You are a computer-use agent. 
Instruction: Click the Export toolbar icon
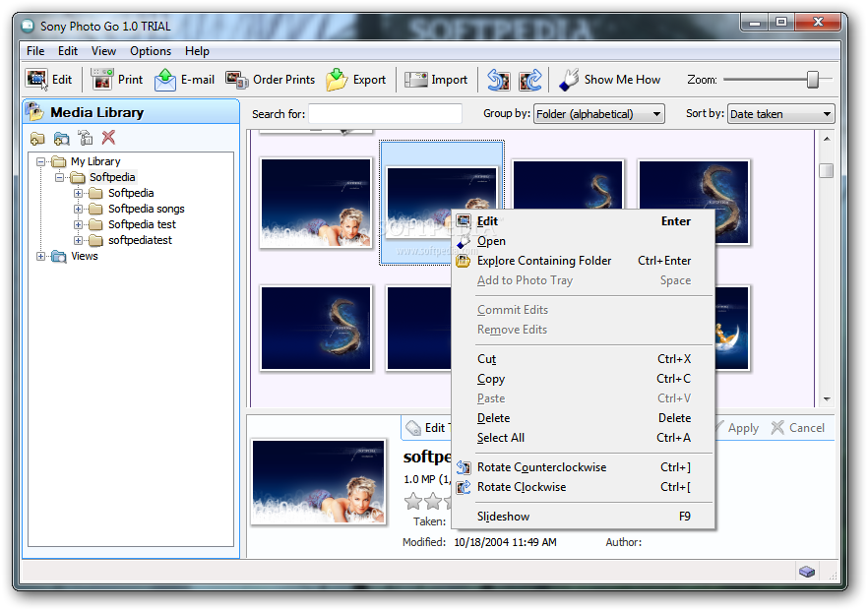pos(337,80)
